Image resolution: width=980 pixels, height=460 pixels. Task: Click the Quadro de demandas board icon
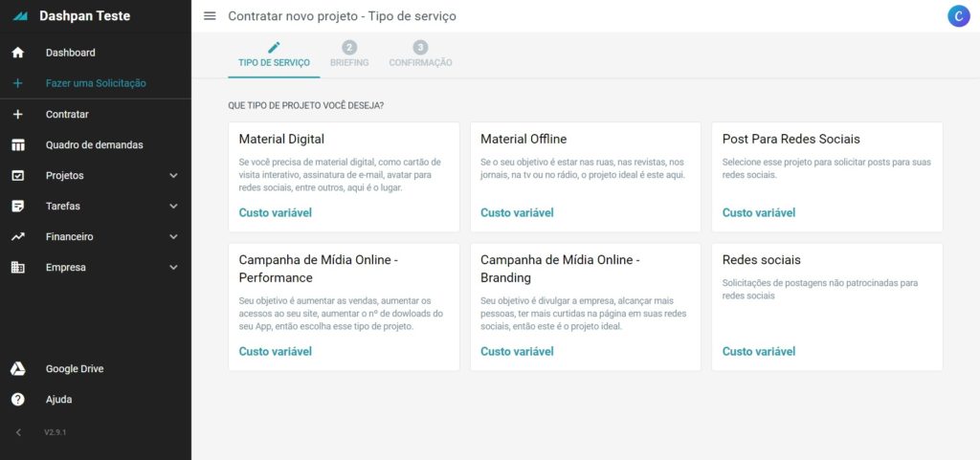[18, 144]
